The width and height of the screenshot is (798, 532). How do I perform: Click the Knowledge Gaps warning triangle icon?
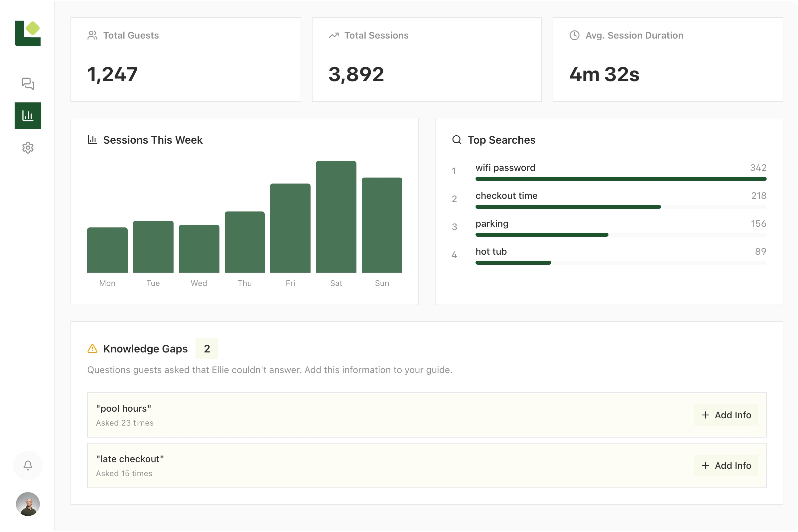(x=92, y=348)
